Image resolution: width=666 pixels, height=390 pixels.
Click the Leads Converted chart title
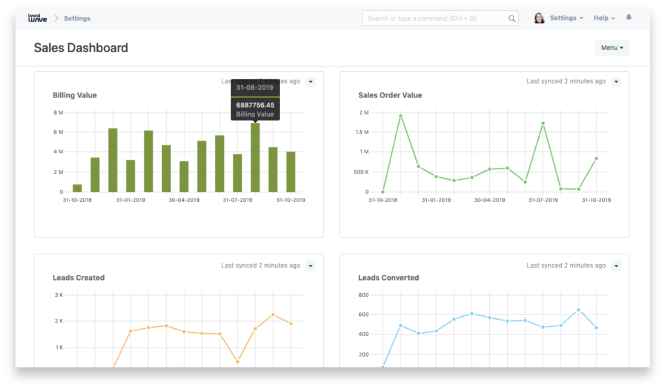tap(389, 277)
